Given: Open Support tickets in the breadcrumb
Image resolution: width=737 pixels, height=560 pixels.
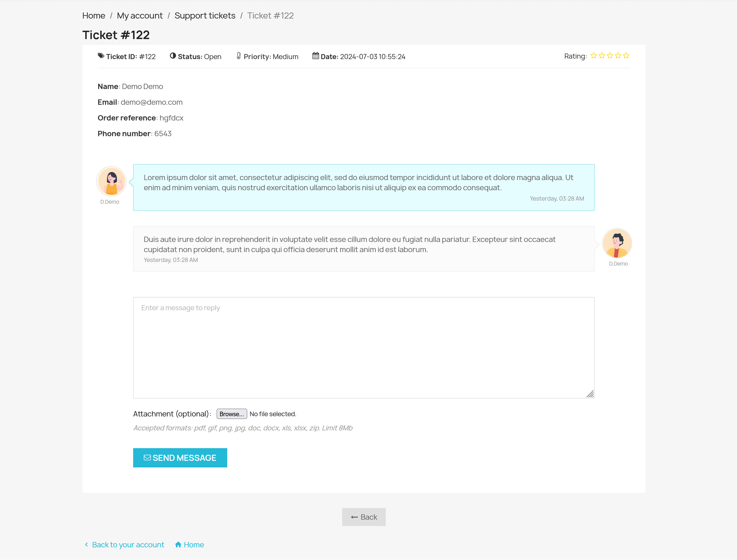Looking at the screenshot, I should [205, 16].
